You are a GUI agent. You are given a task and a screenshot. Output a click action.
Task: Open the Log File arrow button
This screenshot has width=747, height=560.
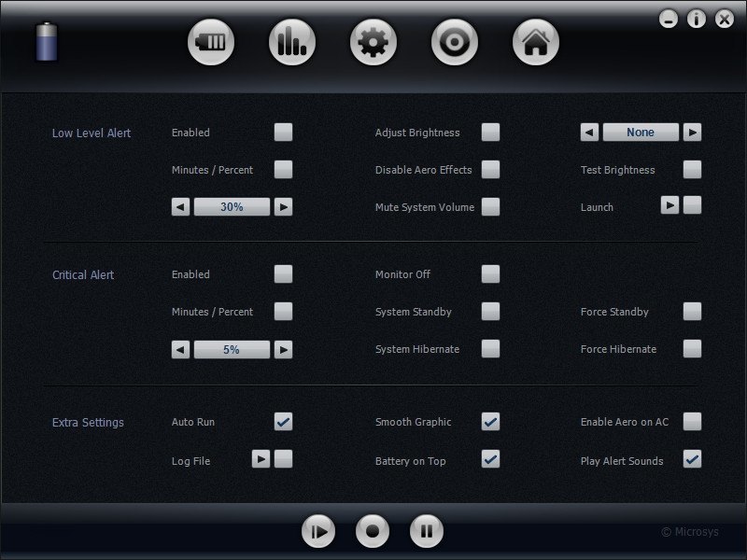click(x=261, y=459)
